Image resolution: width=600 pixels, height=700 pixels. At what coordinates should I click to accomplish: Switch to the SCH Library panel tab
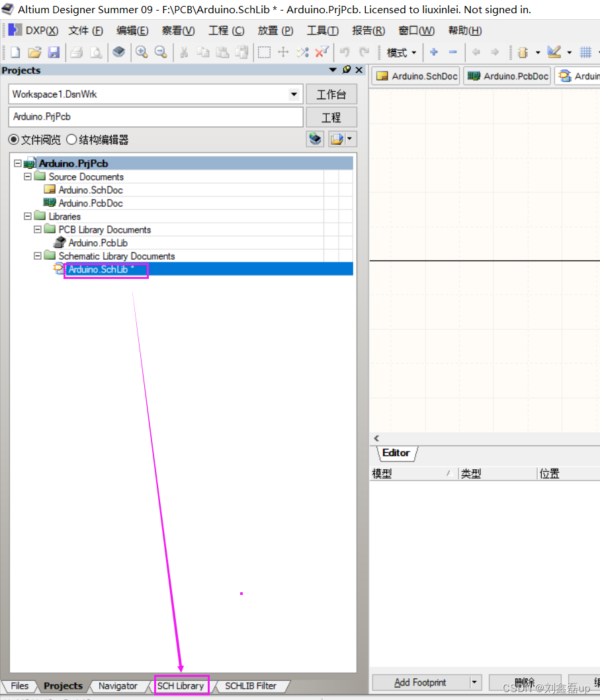tap(181, 685)
